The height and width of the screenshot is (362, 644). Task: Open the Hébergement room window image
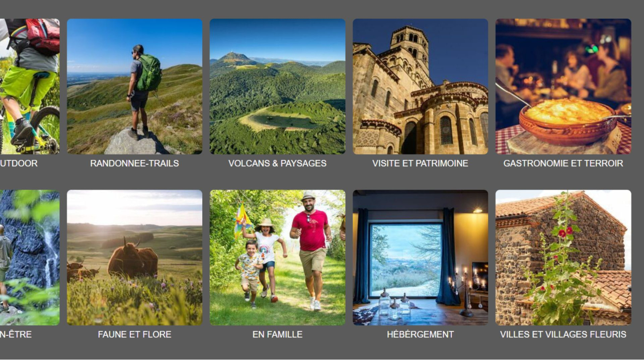point(420,257)
